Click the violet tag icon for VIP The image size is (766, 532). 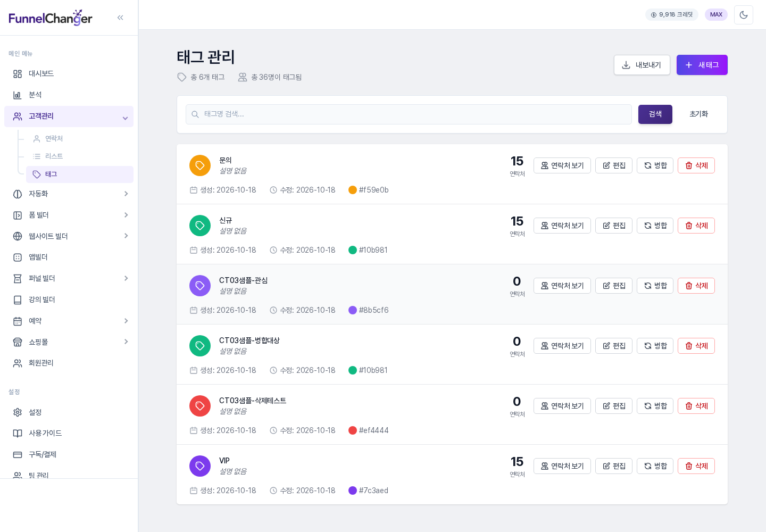[200, 466]
